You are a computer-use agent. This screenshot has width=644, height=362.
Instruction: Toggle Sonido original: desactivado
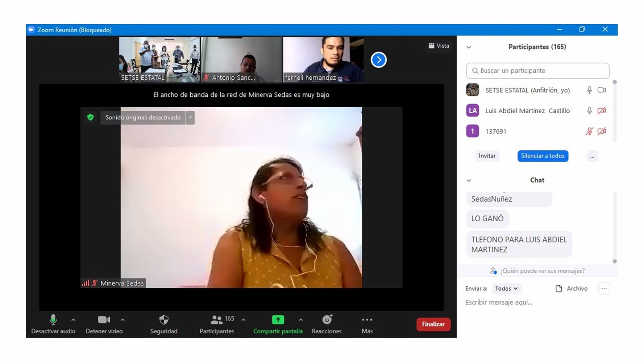tap(143, 118)
